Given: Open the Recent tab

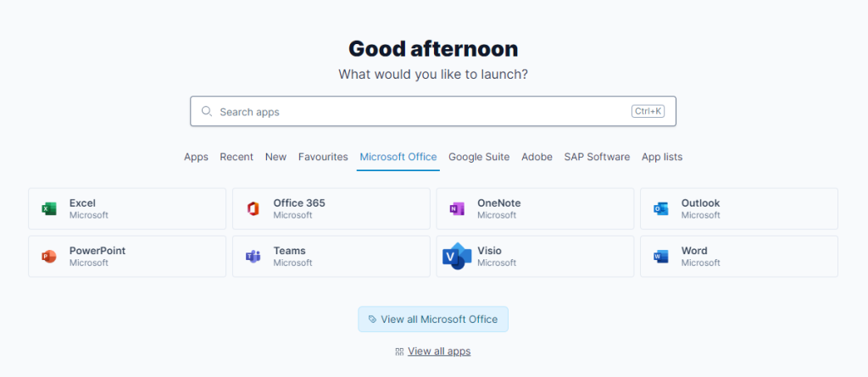Looking at the screenshot, I should click(x=236, y=157).
